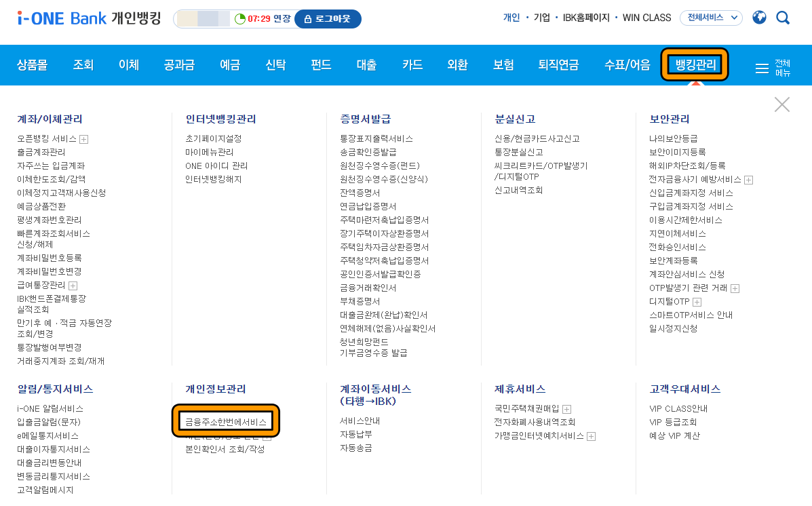Image resolution: width=812 pixels, height=506 pixels.
Task: Open the 펀드 menu
Action: point(321,64)
